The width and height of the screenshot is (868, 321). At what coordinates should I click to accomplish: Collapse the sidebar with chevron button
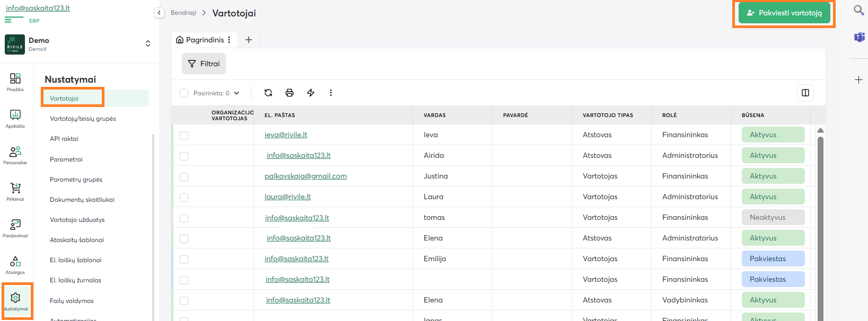pyautogui.click(x=159, y=13)
